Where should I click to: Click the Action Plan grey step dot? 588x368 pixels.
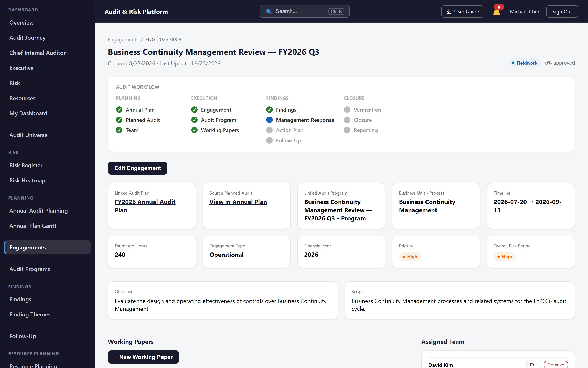(269, 130)
